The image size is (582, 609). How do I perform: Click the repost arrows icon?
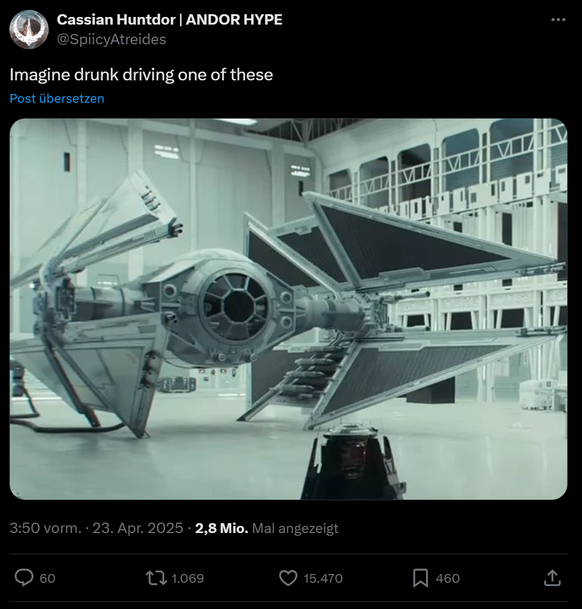[156, 578]
